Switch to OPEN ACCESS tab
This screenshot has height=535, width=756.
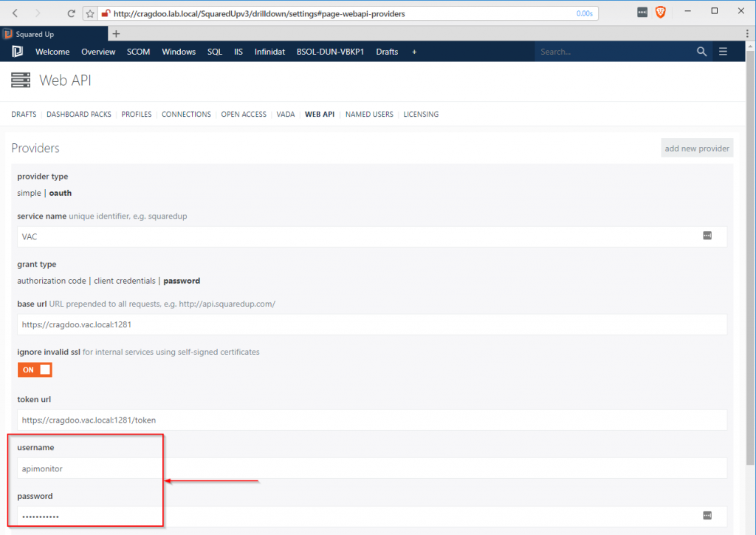coord(244,115)
